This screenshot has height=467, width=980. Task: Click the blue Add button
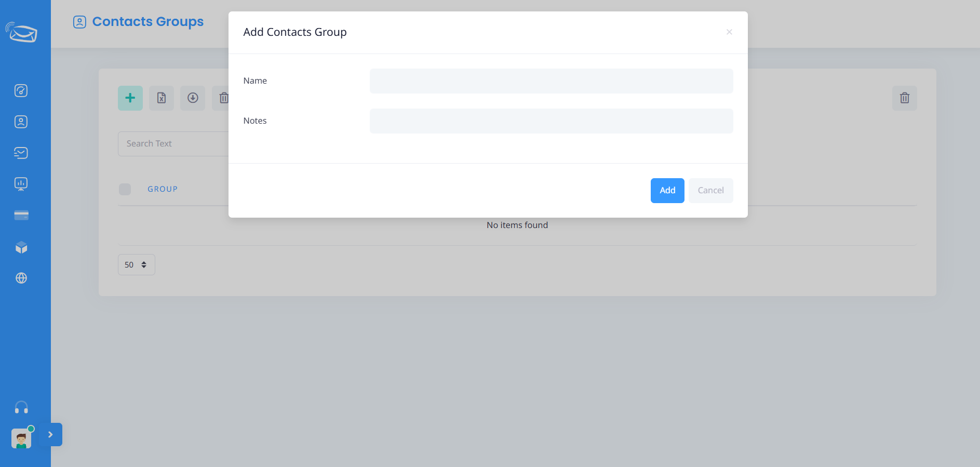[x=667, y=191]
